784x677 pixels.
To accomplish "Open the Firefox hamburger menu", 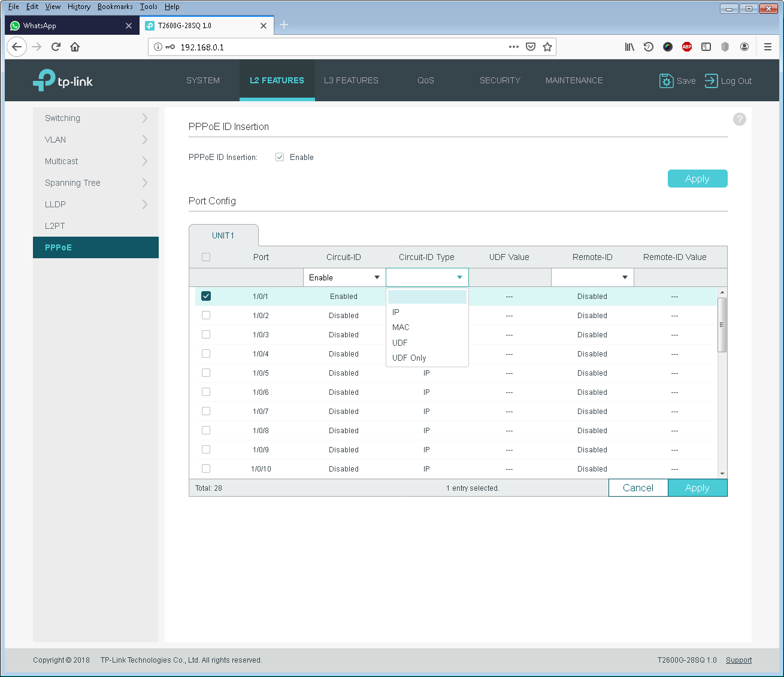I will pos(768,47).
